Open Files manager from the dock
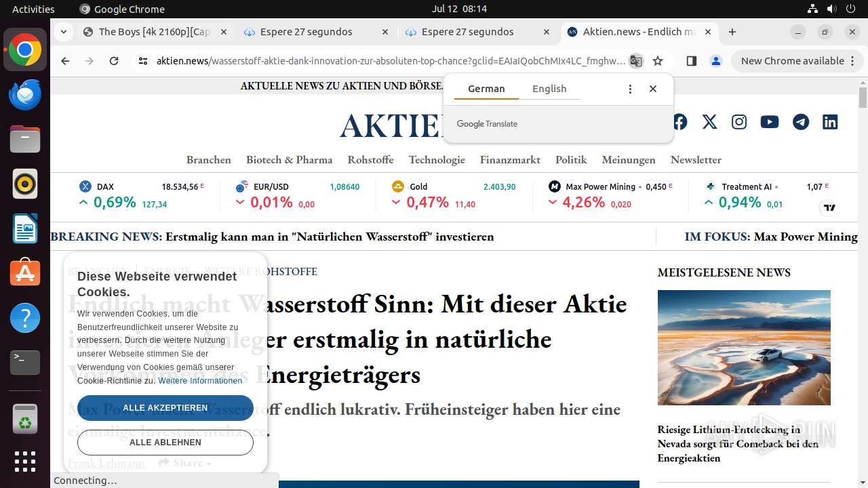Viewport: 868px width, 488px height. pos(25,139)
